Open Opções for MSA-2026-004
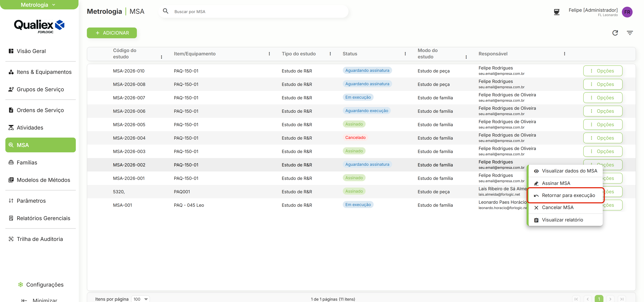Screen dimensions: 644x302 click(x=603, y=138)
